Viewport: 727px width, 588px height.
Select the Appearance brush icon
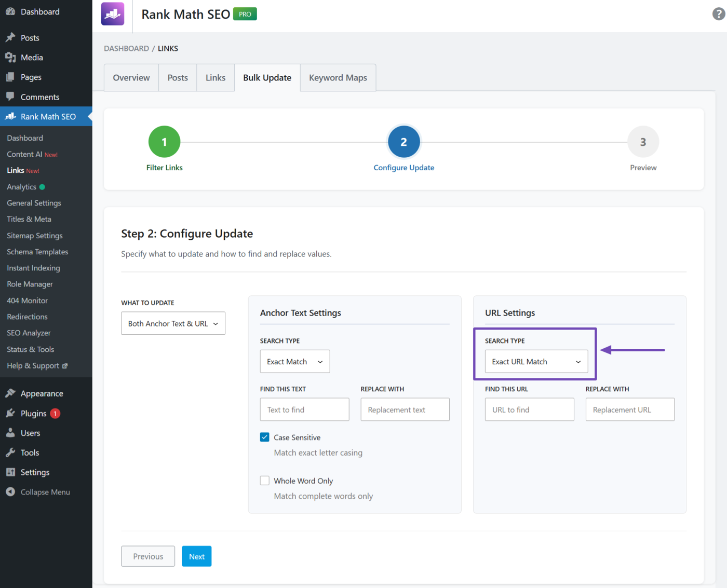[x=10, y=393]
